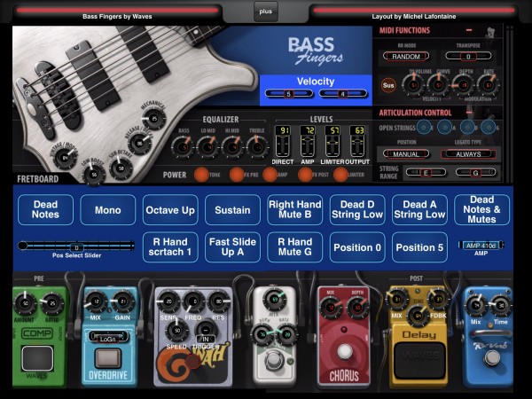Click the Sub Octave knob
The height and width of the screenshot is (399, 532).
coord(121,168)
